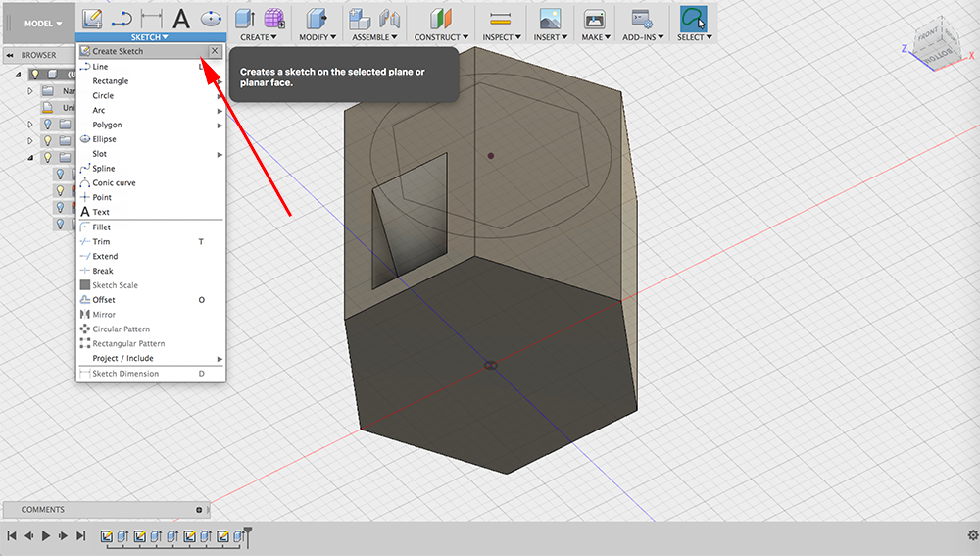
Task: Click the Joint icon in ASSEMBLE group
Action: (389, 20)
